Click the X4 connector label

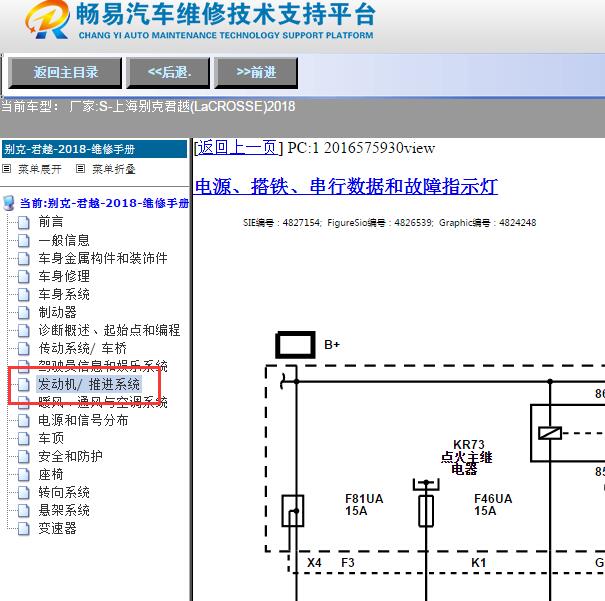point(314,563)
